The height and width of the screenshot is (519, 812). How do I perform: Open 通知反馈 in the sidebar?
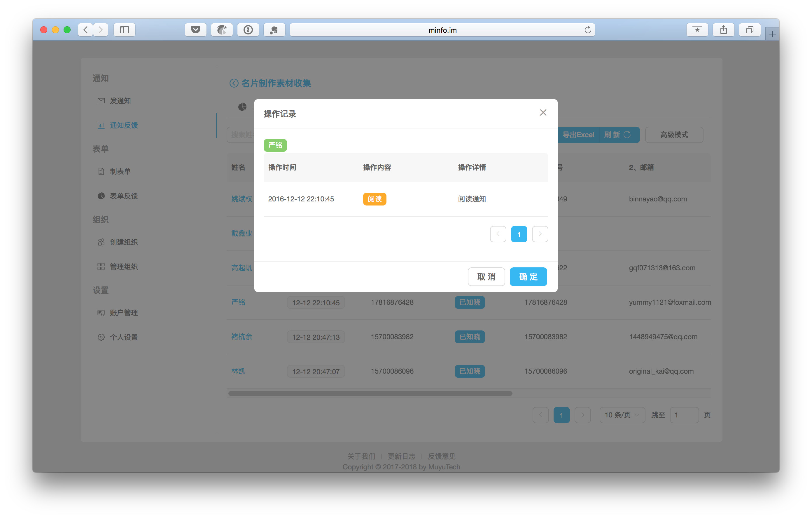click(124, 126)
